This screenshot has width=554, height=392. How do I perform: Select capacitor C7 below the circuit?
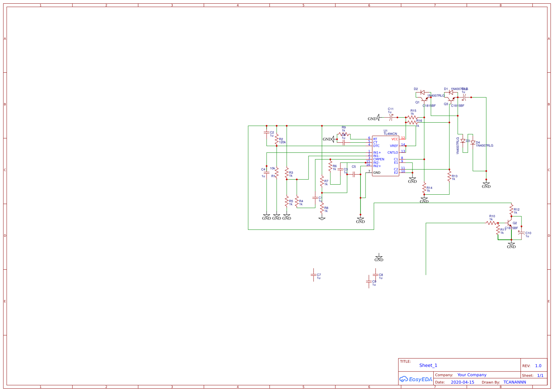point(314,275)
